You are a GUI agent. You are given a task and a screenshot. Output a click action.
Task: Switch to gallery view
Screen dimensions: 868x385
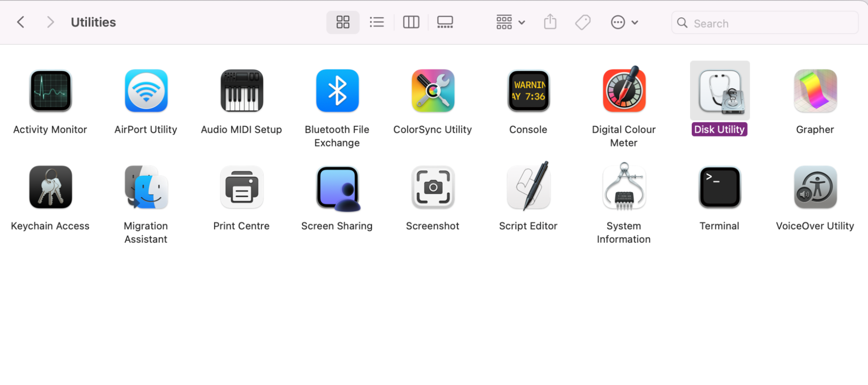click(445, 22)
